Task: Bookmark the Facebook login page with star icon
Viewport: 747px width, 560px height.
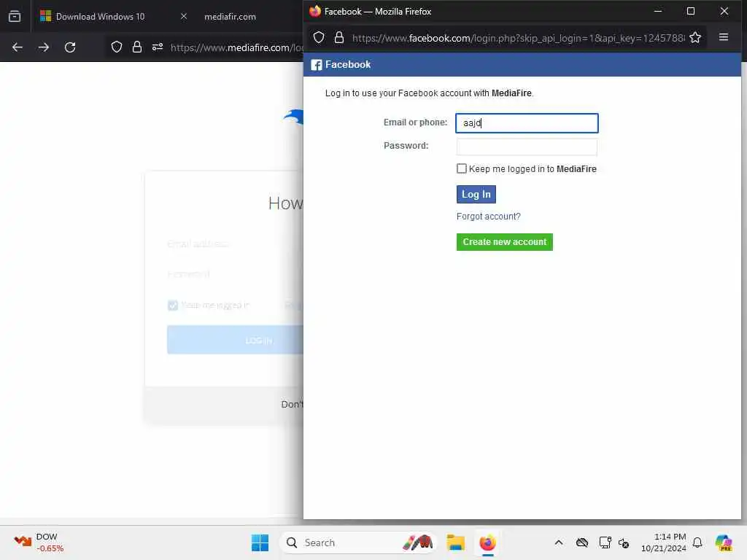Action: 695,37
